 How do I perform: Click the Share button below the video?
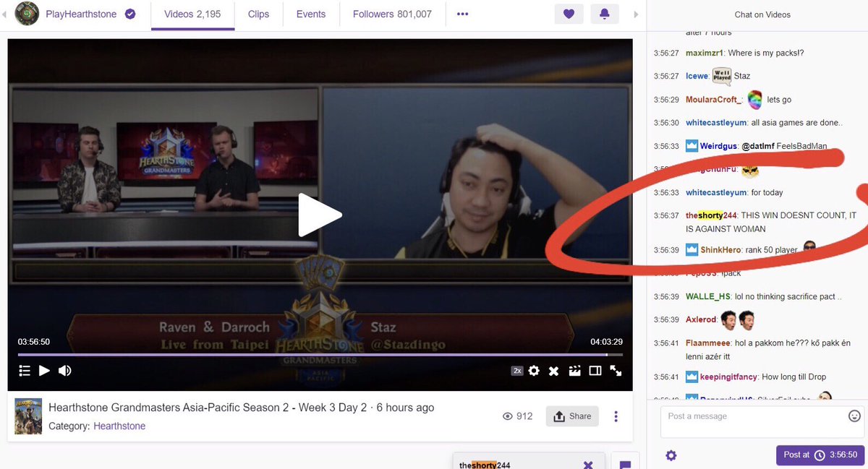[572, 416]
